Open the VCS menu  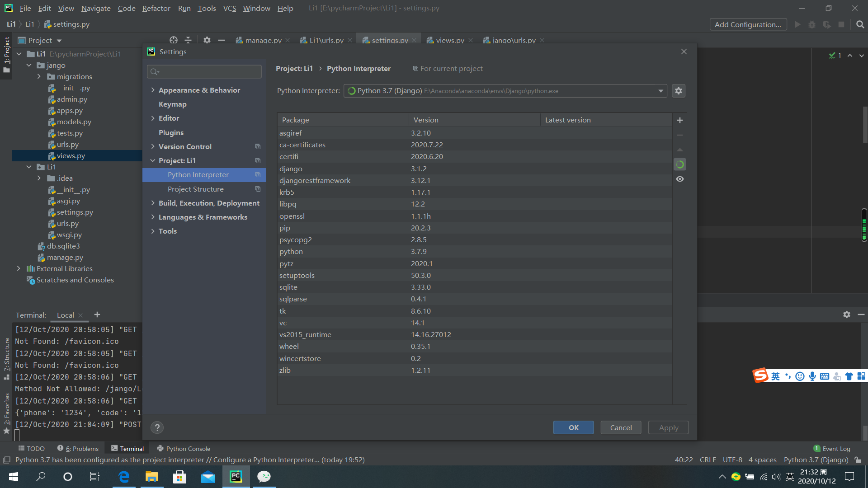[230, 8]
